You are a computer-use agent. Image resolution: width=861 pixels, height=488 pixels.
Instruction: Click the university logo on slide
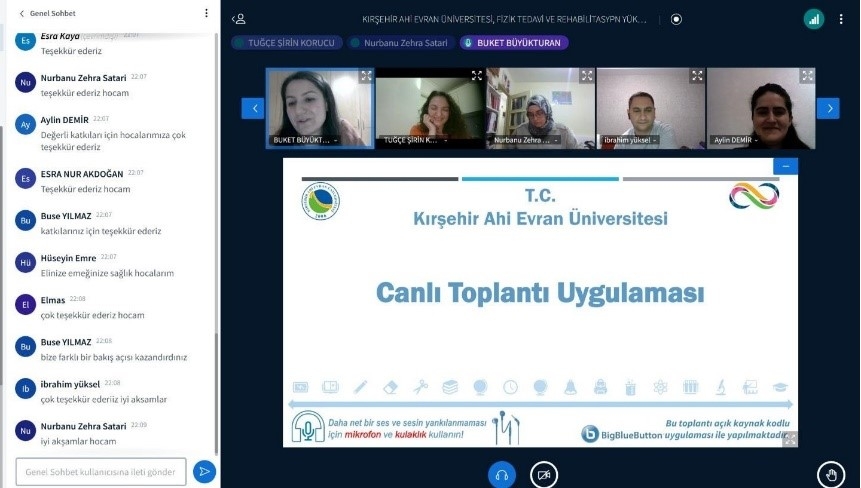coord(321,201)
